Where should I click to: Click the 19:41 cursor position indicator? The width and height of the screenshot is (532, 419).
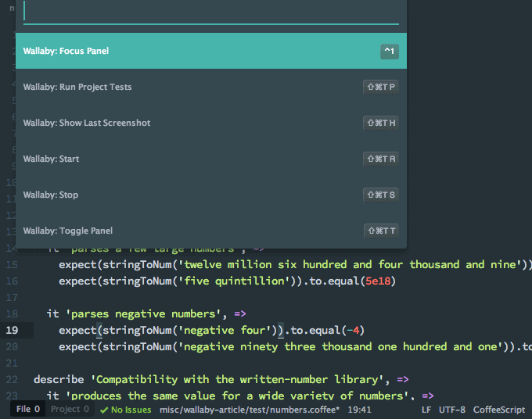[x=359, y=410]
